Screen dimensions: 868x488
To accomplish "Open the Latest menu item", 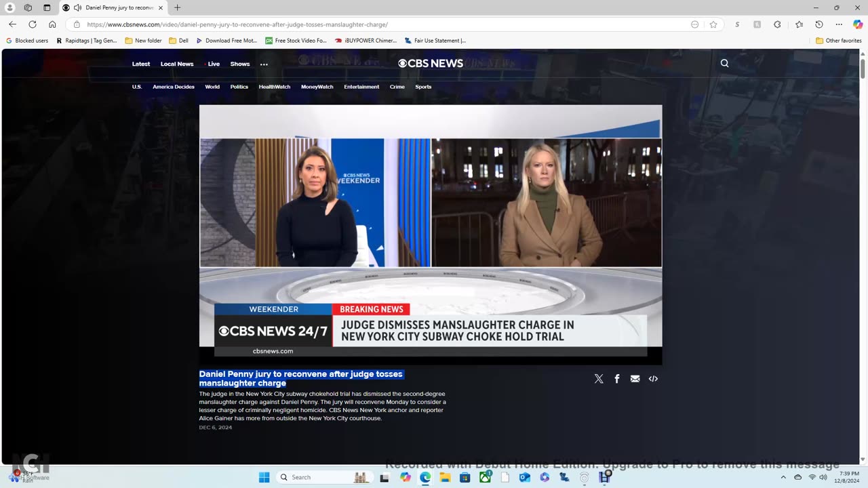I will pos(141,64).
